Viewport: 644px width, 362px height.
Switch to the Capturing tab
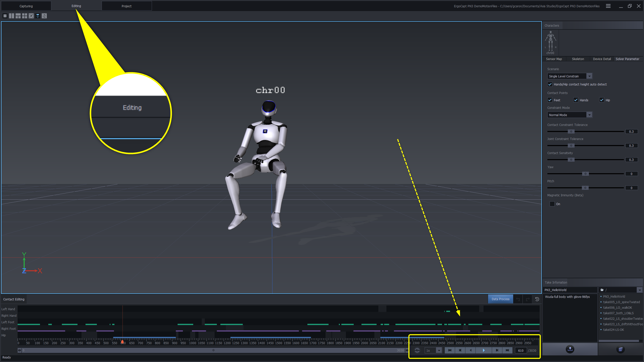pyautogui.click(x=26, y=6)
